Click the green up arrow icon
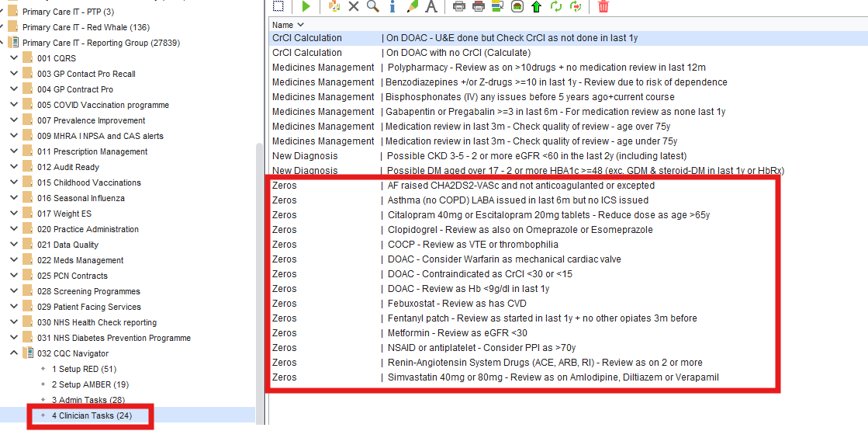The image size is (868, 431). [536, 7]
